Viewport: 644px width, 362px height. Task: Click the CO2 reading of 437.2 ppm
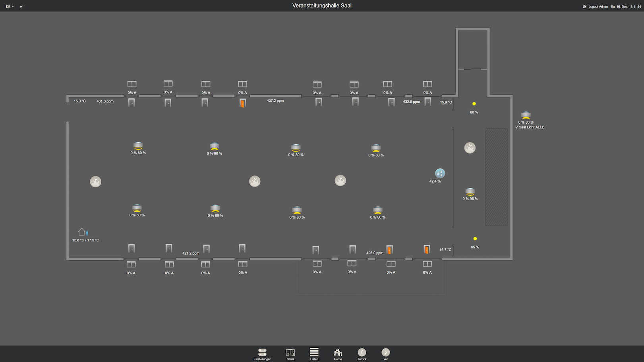coord(275,101)
